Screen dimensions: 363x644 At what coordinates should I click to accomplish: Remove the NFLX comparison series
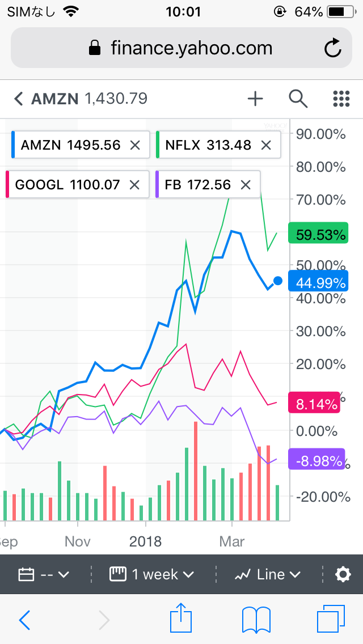[266, 145]
